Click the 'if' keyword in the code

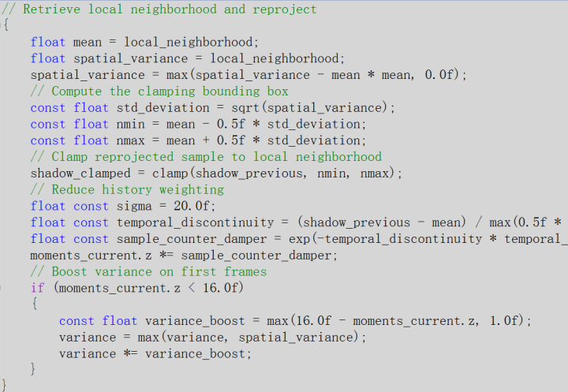click(37, 288)
